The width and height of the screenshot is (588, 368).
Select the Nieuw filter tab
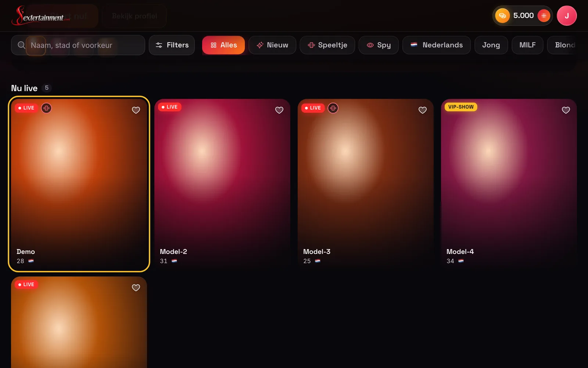pos(272,45)
